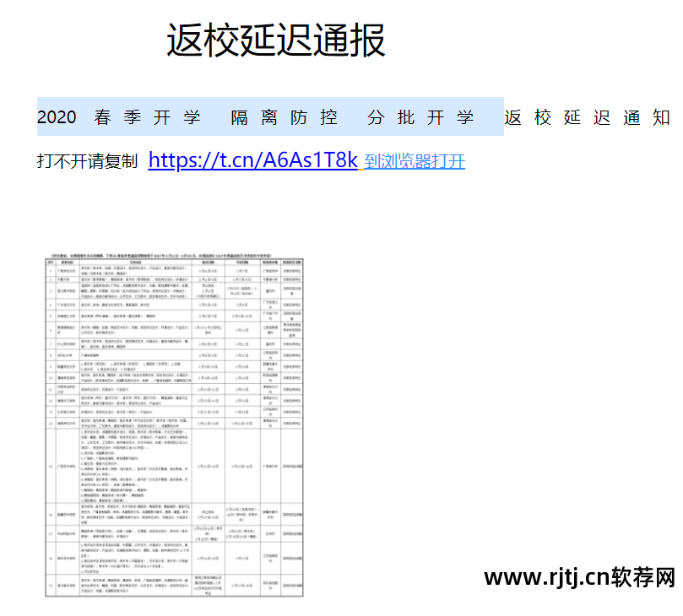Click the 到浏览器打开 link
This screenshot has height=616, width=683.
pos(414,162)
